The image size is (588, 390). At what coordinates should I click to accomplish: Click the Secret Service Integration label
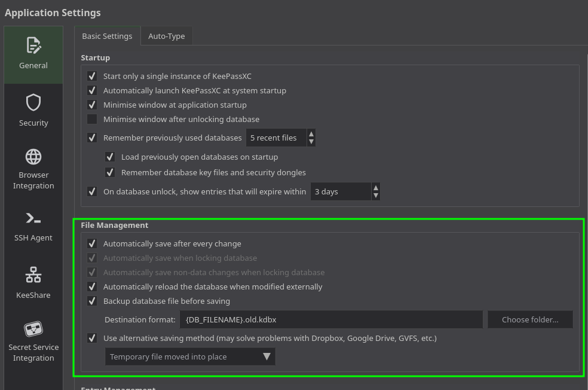[x=33, y=352]
